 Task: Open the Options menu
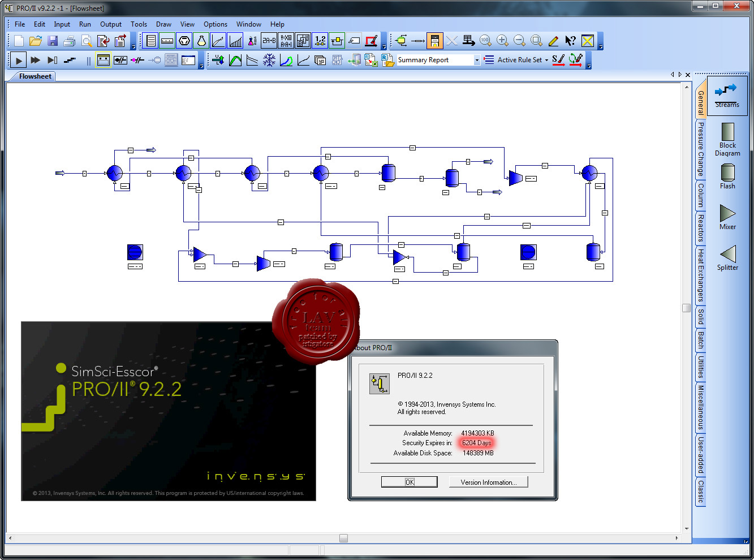[x=216, y=24]
